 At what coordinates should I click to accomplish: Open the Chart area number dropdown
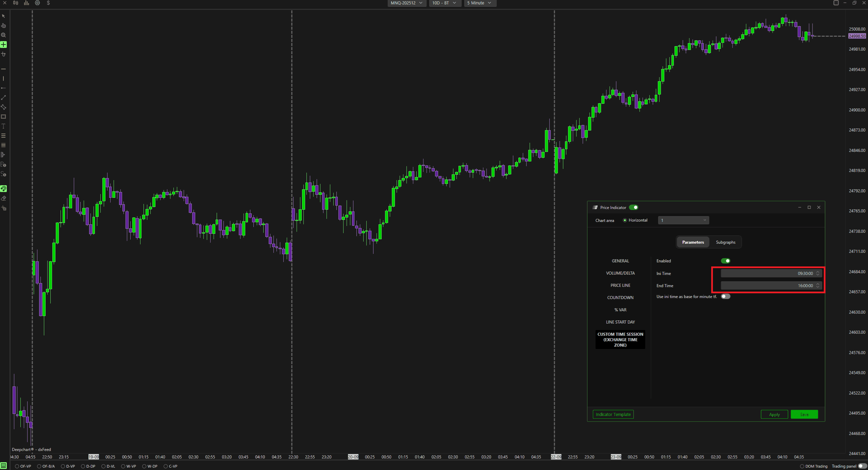click(683, 220)
